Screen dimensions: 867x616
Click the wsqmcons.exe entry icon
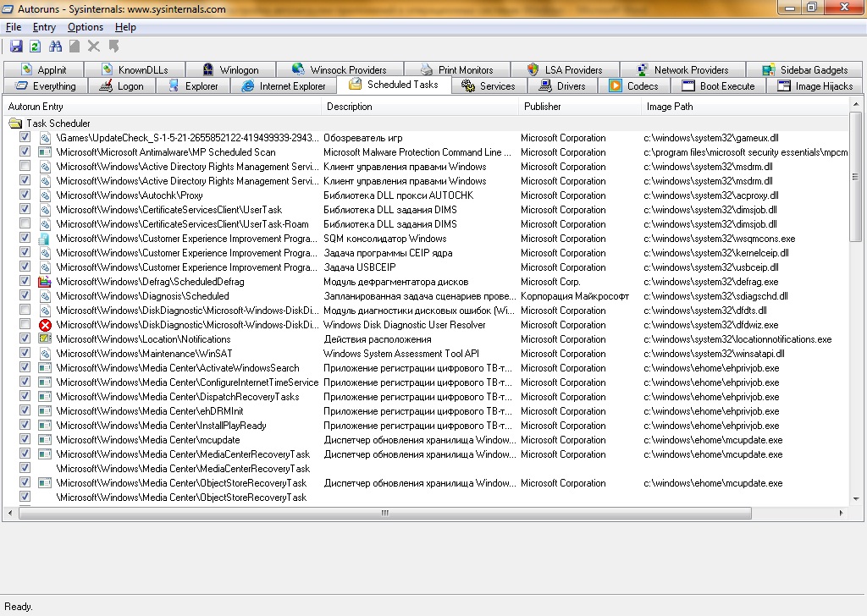pos(45,239)
